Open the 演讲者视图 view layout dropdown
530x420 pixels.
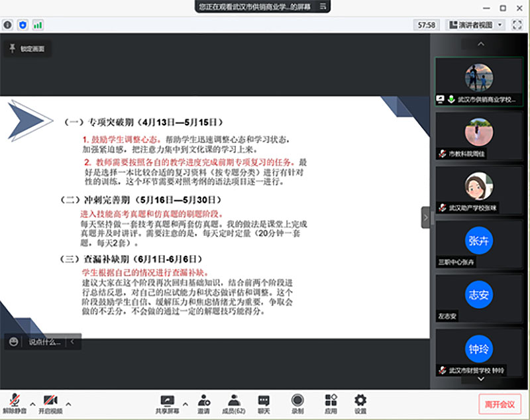tap(476, 25)
